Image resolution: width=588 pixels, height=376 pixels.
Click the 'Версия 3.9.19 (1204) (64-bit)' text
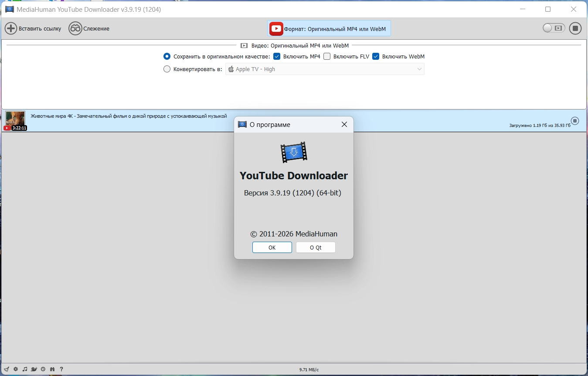pyautogui.click(x=292, y=193)
